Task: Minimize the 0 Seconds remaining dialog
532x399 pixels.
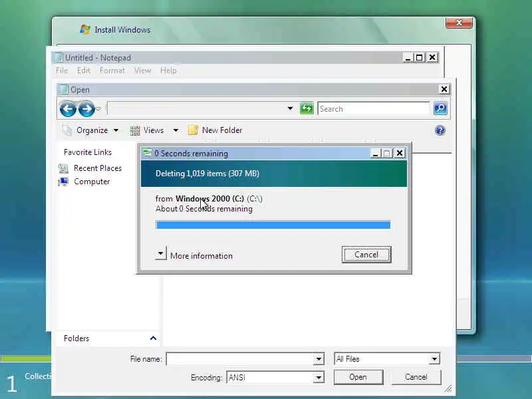Action: (x=375, y=154)
